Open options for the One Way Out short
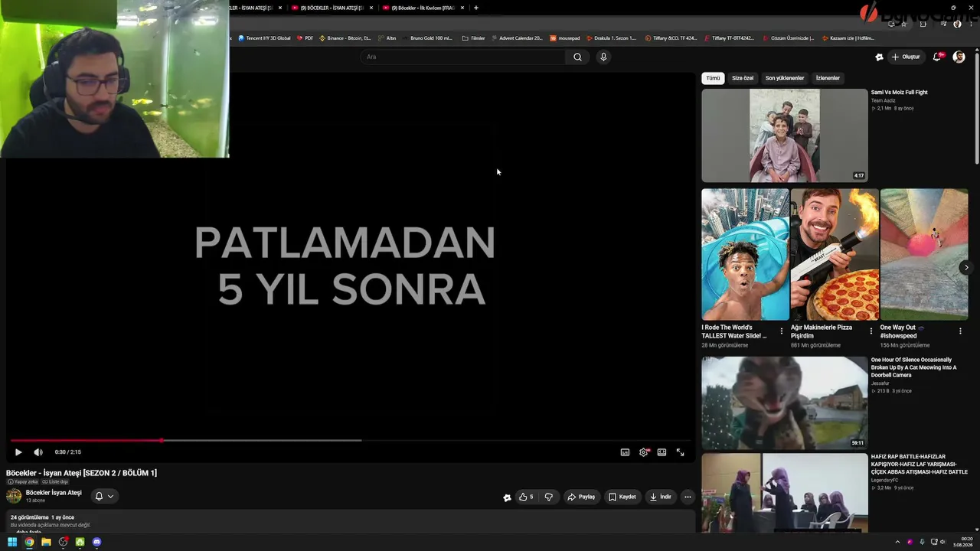This screenshot has height=551, width=980. point(960,331)
